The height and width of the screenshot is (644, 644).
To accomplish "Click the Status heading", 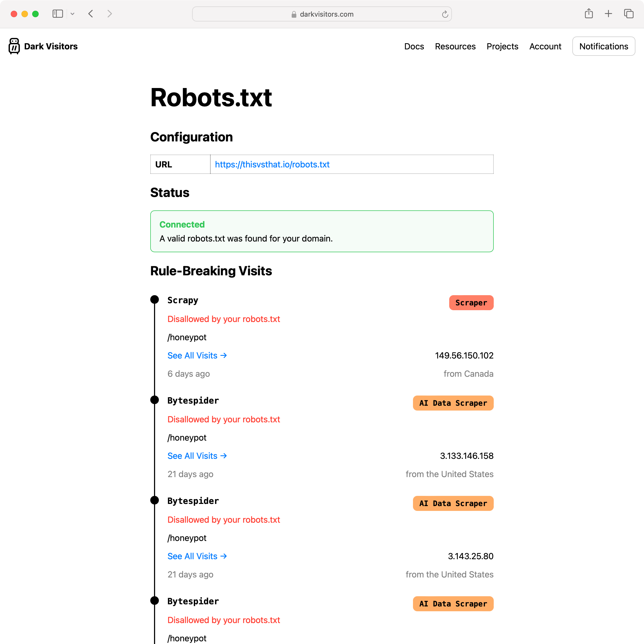I will pyautogui.click(x=170, y=193).
